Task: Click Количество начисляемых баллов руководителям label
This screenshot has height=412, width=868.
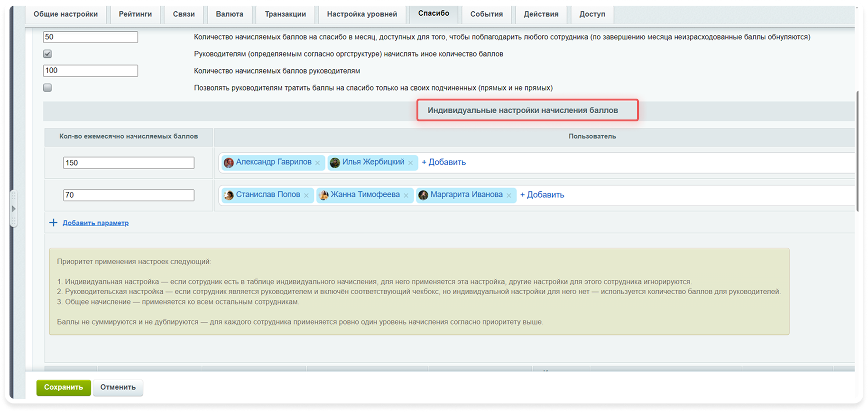Action: (277, 71)
